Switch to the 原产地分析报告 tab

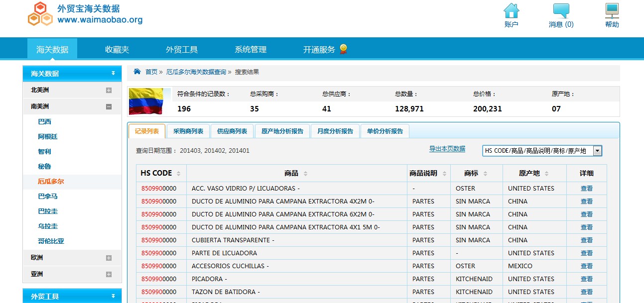point(282,131)
